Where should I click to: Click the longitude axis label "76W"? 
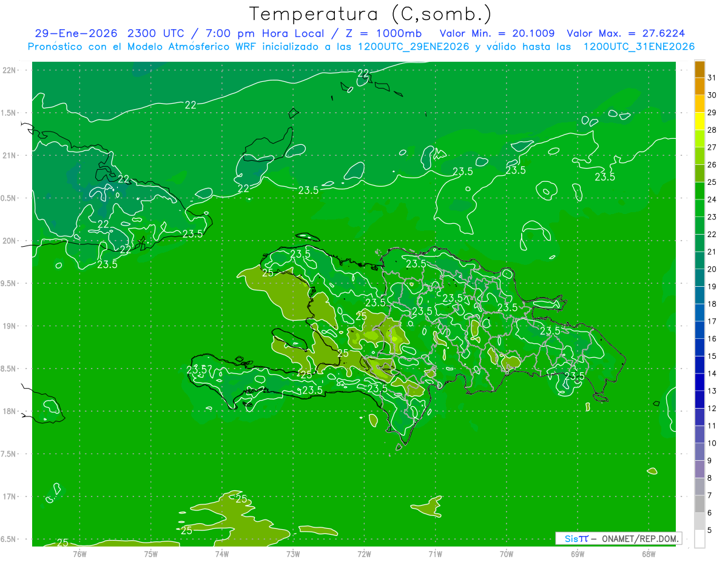(79, 554)
